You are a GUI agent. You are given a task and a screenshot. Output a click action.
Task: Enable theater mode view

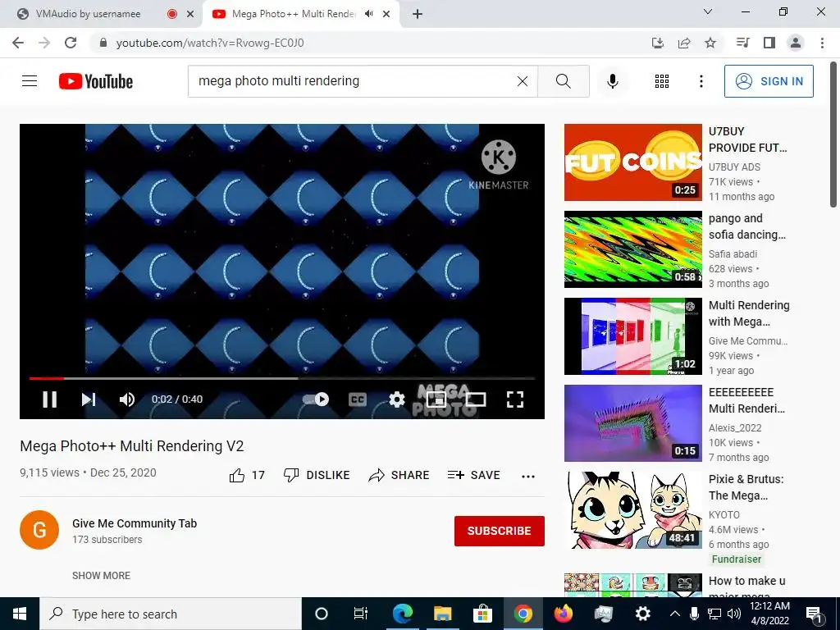(476, 399)
